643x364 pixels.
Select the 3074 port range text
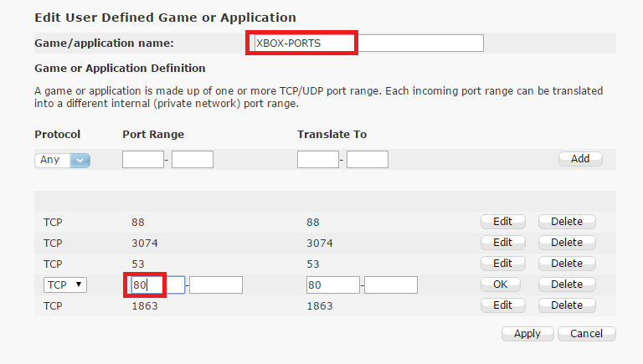(x=145, y=243)
